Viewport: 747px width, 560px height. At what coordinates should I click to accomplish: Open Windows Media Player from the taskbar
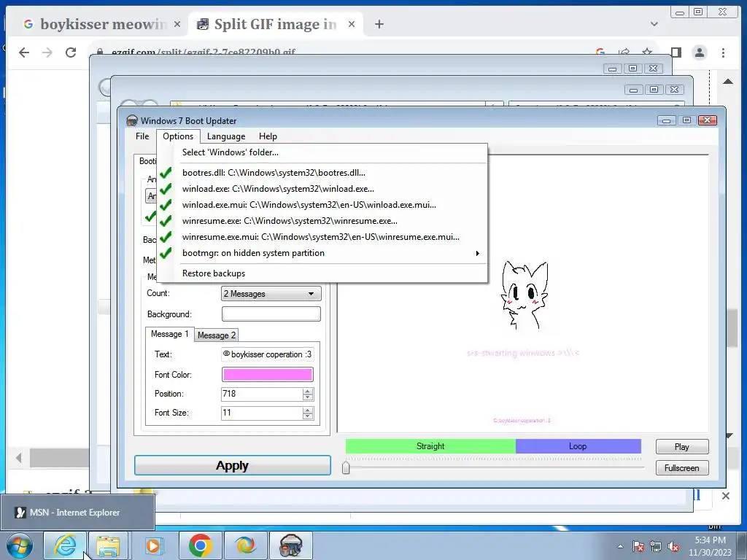(153, 545)
